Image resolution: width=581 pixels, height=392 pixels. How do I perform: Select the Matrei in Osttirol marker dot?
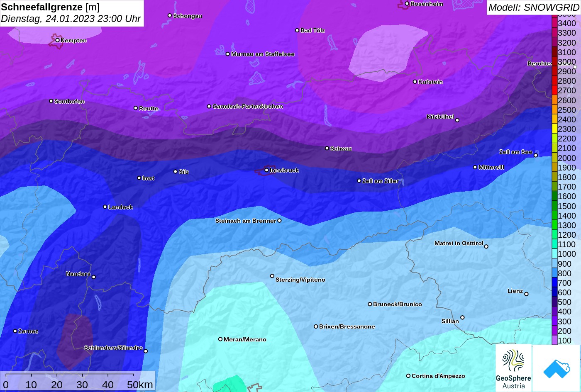pos(486,246)
